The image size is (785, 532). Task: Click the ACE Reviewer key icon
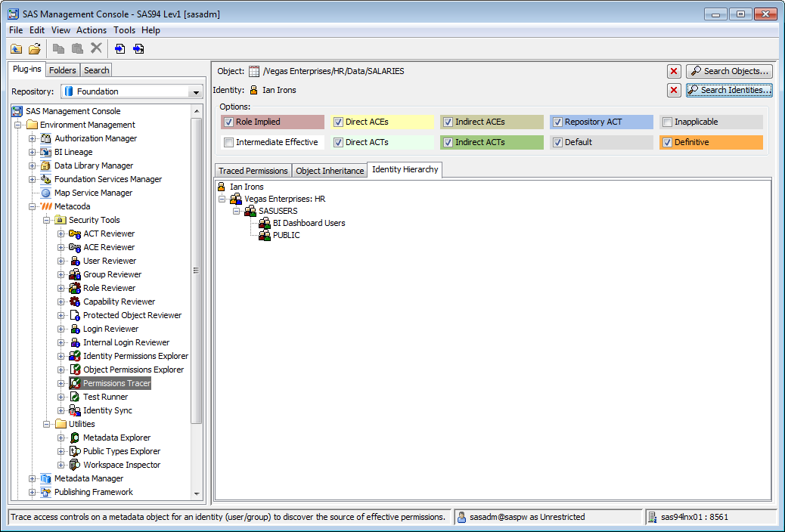[x=75, y=247]
